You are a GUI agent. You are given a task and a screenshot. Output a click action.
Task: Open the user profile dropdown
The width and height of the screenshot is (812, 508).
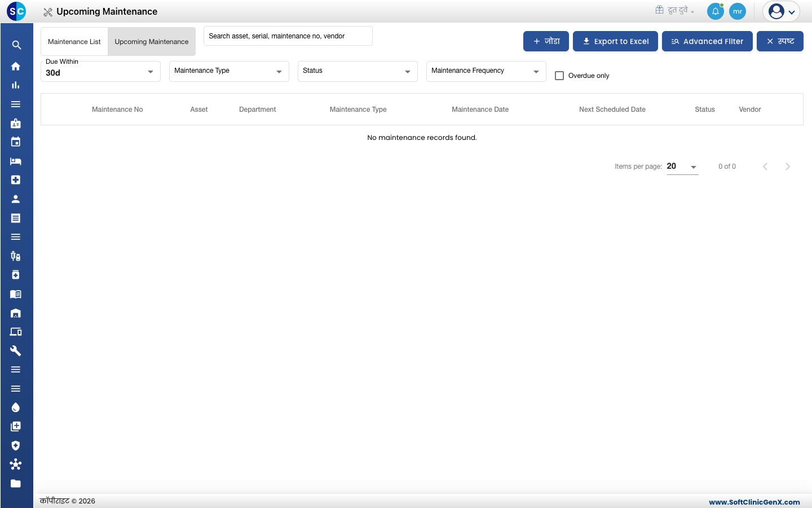(782, 11)
